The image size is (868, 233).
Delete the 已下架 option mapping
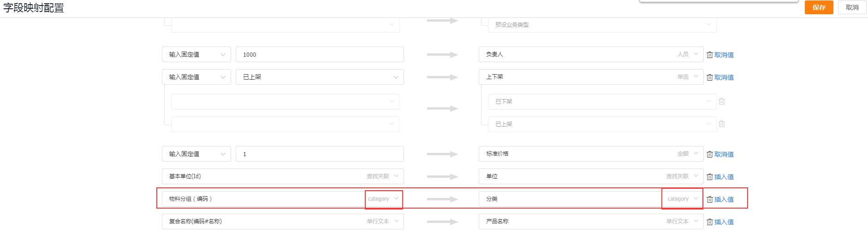722,101
